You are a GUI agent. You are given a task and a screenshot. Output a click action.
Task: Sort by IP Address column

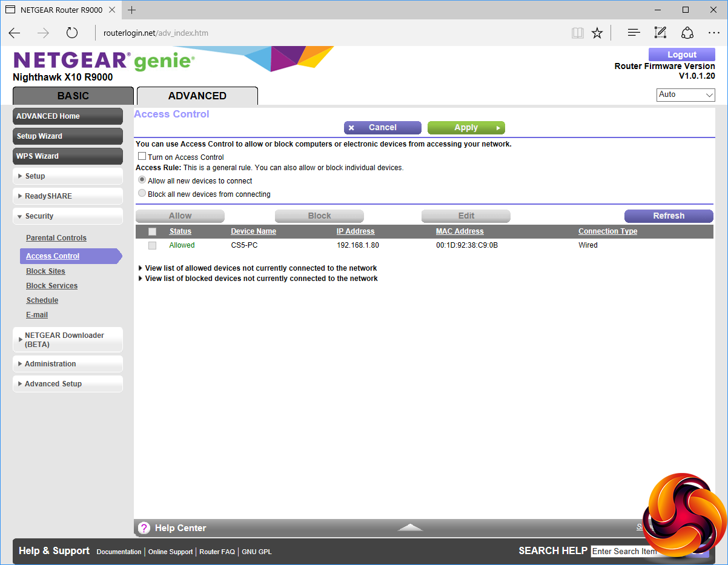click(356, 231)
